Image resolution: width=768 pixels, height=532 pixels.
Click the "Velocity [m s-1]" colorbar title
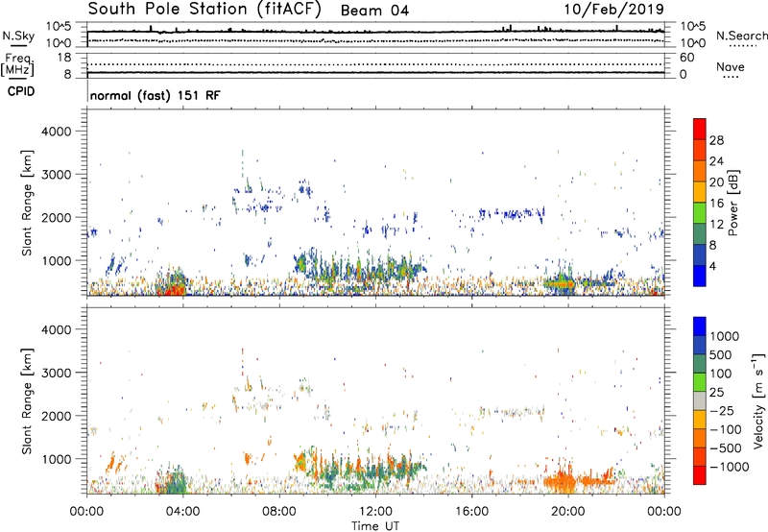pyautogui.click(x=758, y=400)
